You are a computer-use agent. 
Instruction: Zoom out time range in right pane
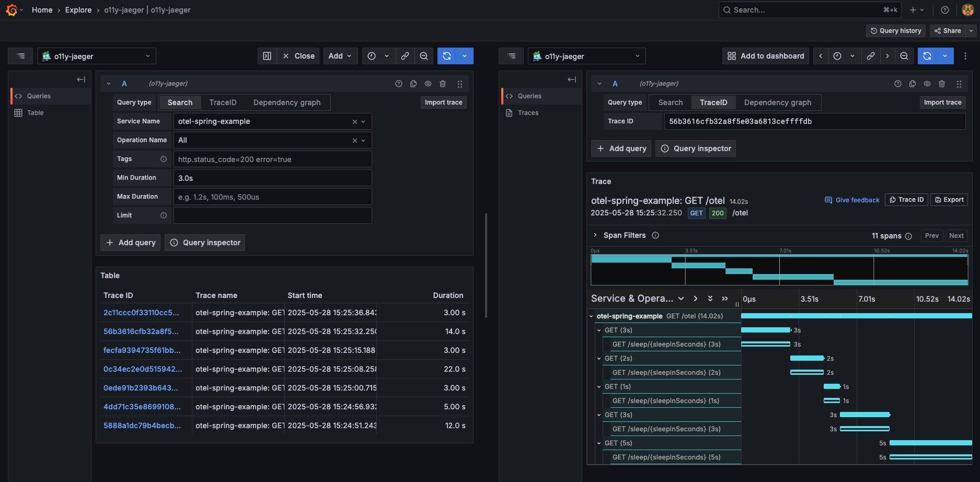pos(904,56)
